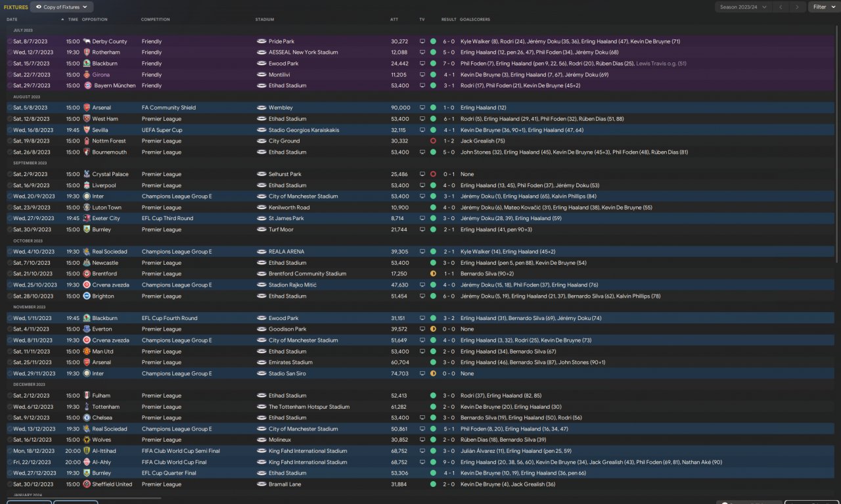The width and height of the screenshot is (841, 504).
Task: Go to previous season with the left arrow
Action: click(x=780, y=7)
